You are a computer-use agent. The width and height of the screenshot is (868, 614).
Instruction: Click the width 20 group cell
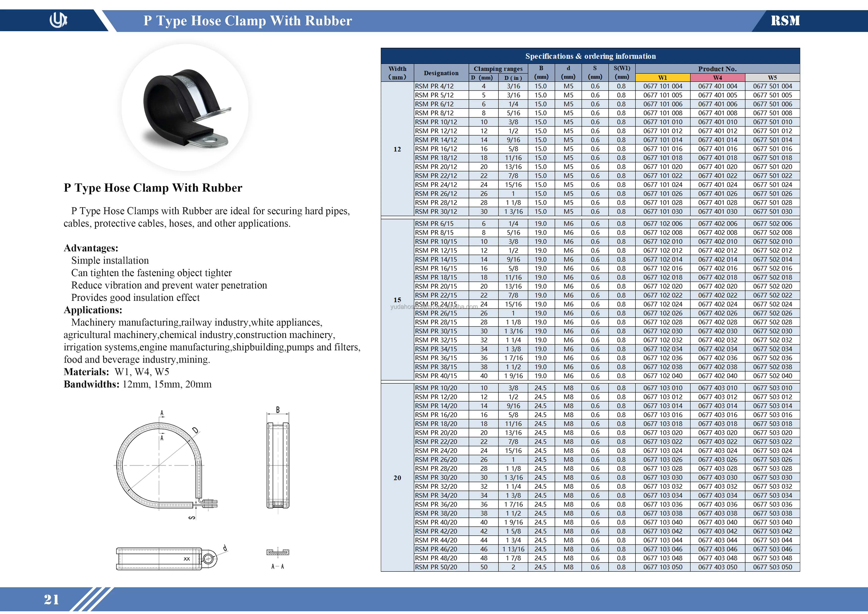pos(397,477)
